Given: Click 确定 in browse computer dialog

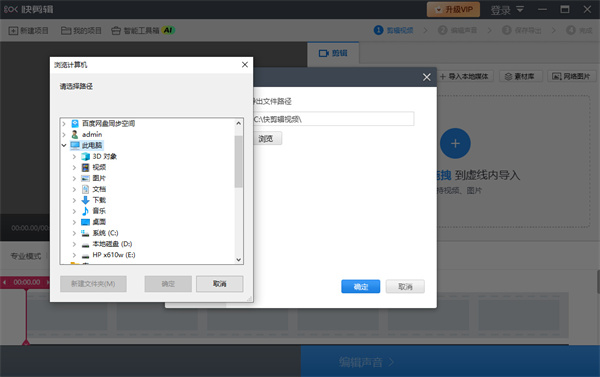Looking at the screenshot, I should pyautogui.click(x=168, y=284).
